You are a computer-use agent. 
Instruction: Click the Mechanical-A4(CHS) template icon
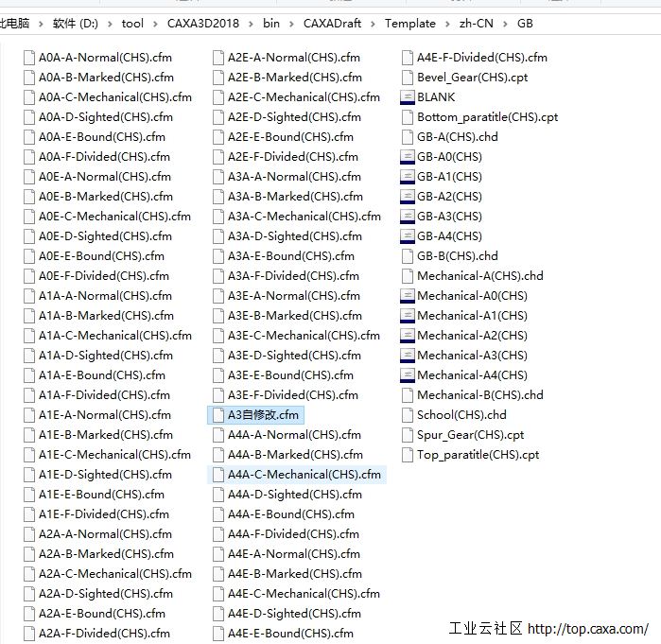[408, 375]
